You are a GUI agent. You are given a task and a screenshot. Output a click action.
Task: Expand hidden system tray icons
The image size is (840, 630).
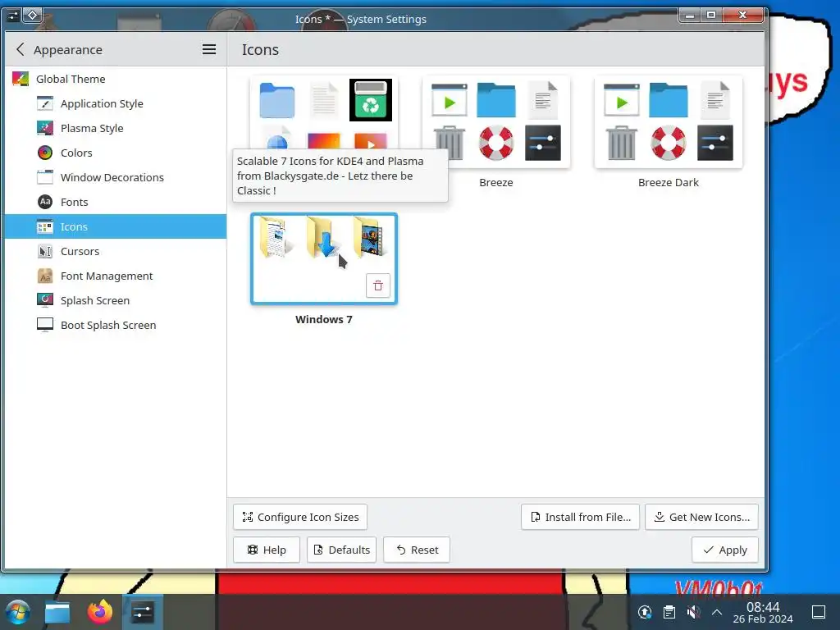tap(717, 612)
